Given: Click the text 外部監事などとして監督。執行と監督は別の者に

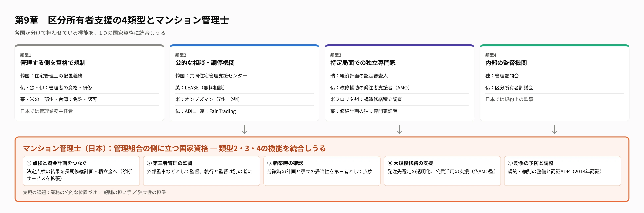Looking at the screenshot, I should point(199,171).
